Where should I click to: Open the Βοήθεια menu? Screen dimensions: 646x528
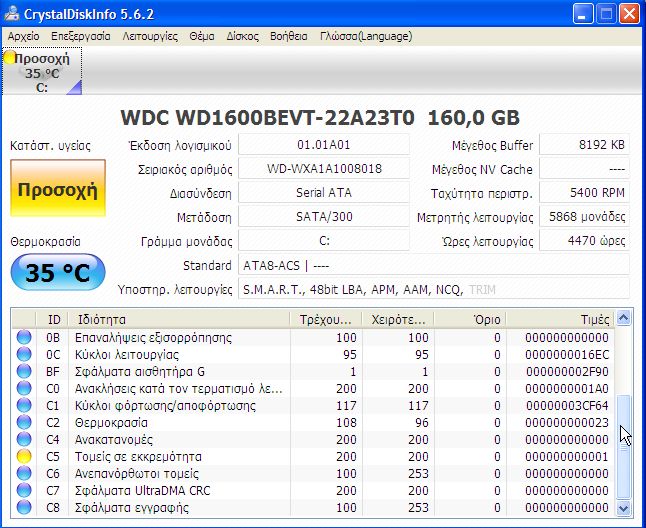[x=289, y=36]
